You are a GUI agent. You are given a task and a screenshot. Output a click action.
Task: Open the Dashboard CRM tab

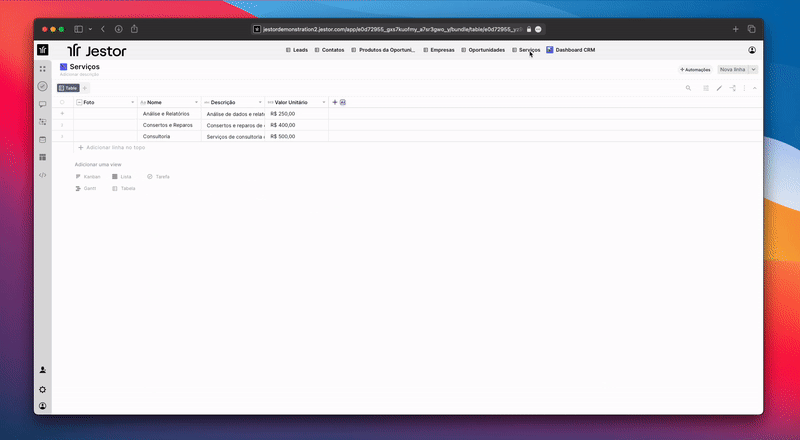571,50
